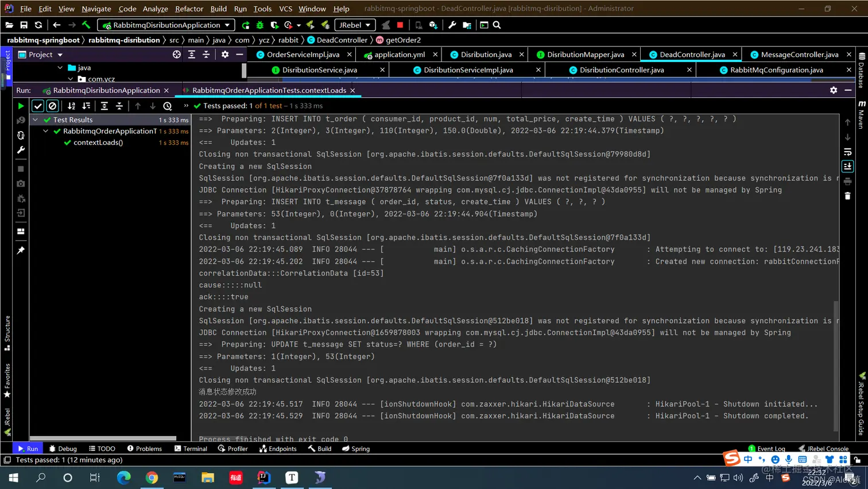The image size is (868, 489).
Task: Click the Synchronize refresh toolbar icon
Action: (38, 25)
